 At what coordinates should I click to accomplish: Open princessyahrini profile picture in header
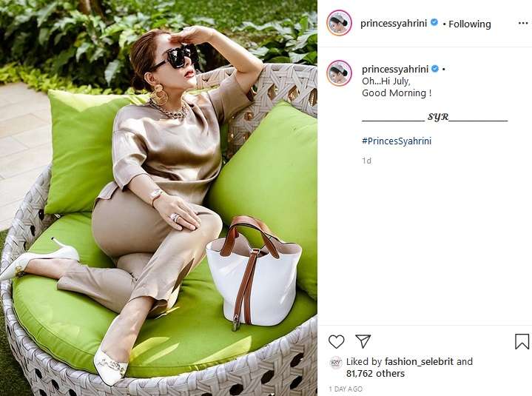click(339, 23)
